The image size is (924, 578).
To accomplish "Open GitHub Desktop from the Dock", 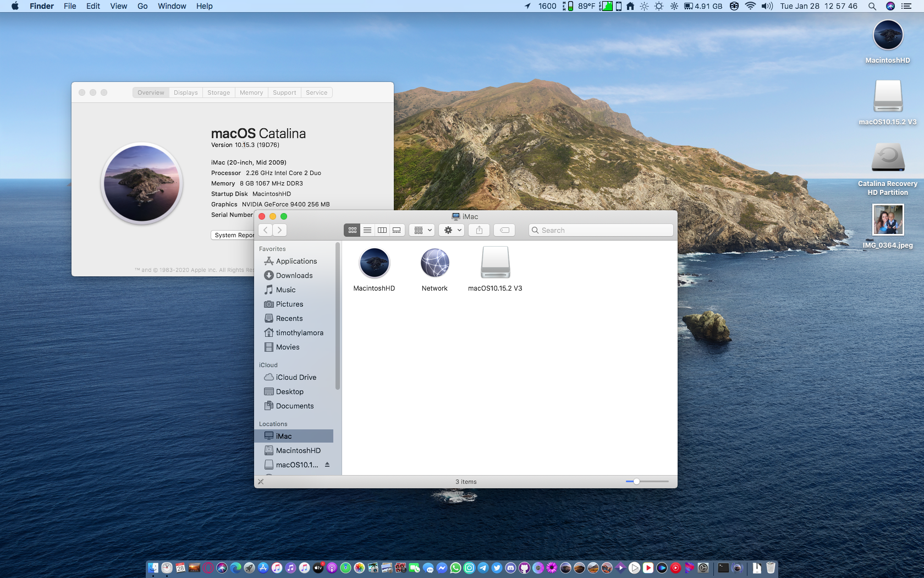I will [x=524, y=568].
